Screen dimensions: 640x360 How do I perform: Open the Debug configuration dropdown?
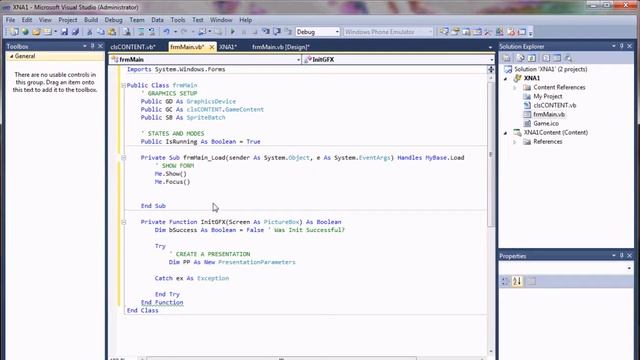(337, 32)
